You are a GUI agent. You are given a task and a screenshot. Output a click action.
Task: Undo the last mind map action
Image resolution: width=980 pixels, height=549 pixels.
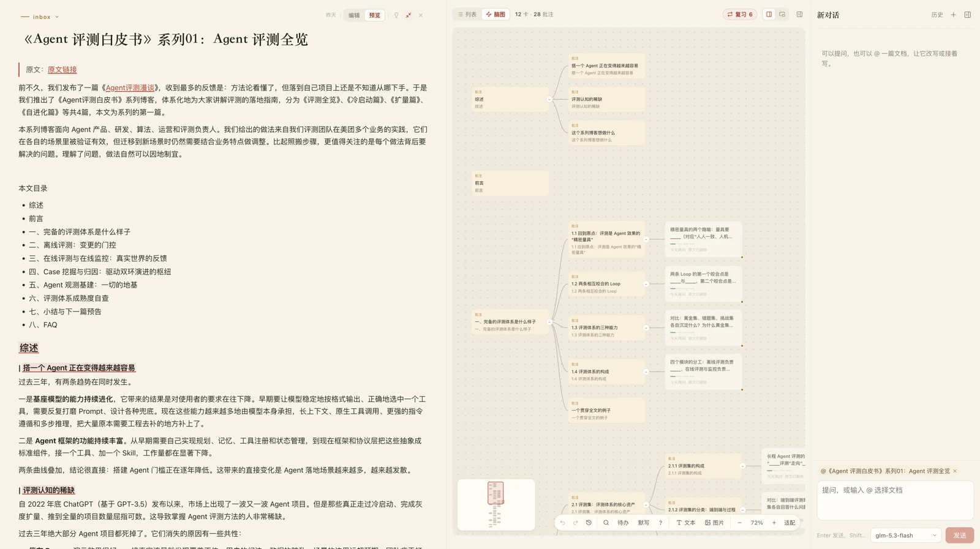pos(562,523)
